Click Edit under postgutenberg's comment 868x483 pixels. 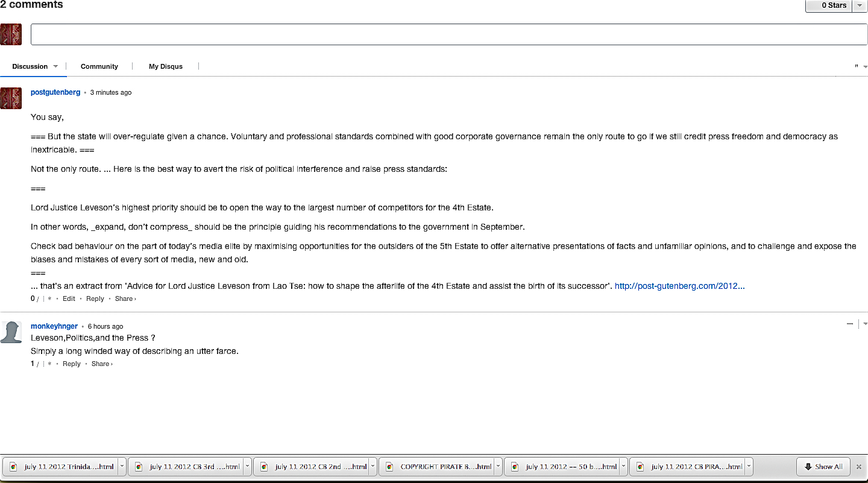(x=69, y=298)
